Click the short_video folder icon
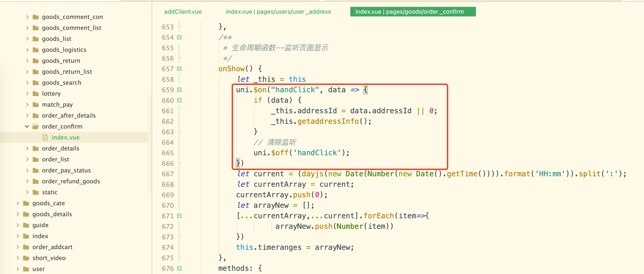 [26, 258]
